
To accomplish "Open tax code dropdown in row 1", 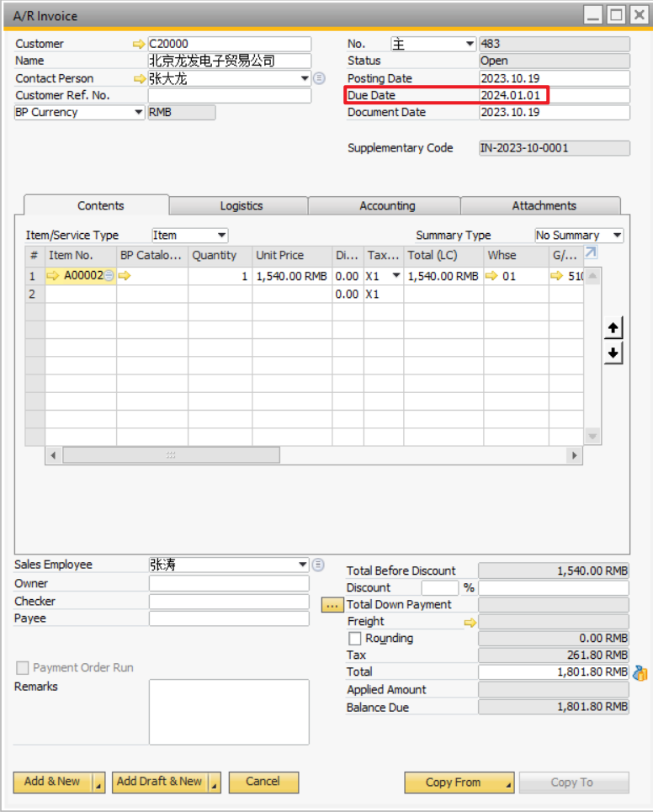I will [396, 275].
